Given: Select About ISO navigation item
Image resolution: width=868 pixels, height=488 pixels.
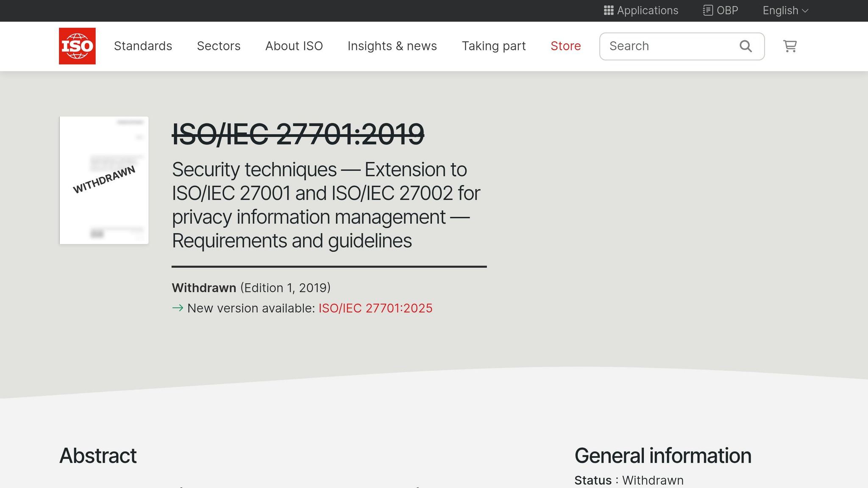Looking at the screenshot, I should click(x=294, y=46).
